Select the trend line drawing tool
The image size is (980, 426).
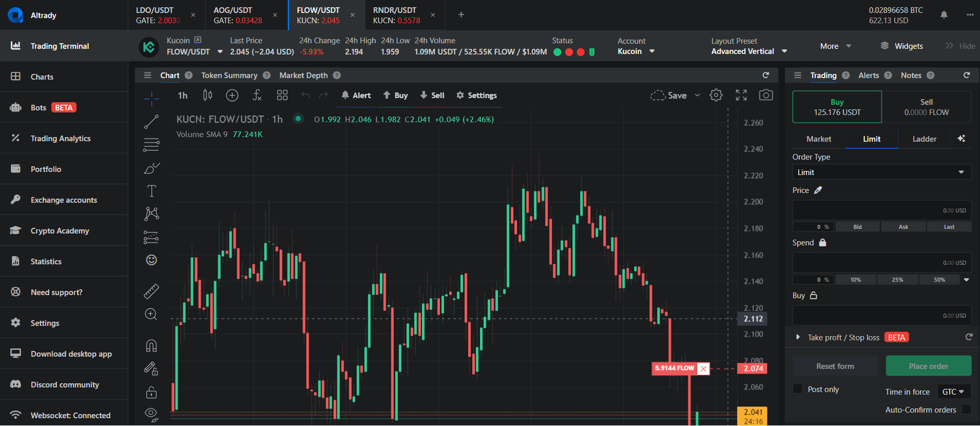151,122
